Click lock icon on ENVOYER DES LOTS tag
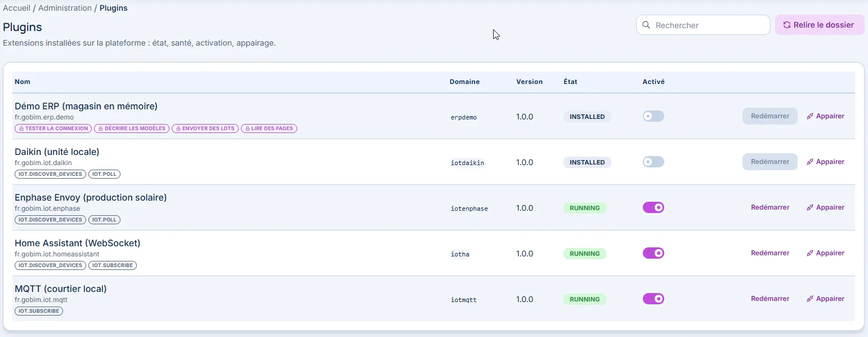The height and width of the screenshot is (337, 868). (x=178, y=128)
